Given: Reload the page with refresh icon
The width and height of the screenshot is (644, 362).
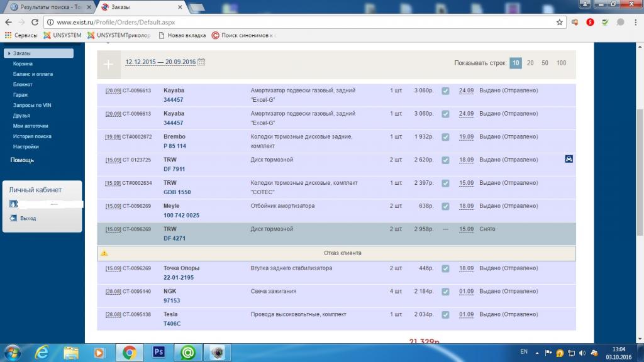Looking at the screenshot, I should [x=35, y=22].
